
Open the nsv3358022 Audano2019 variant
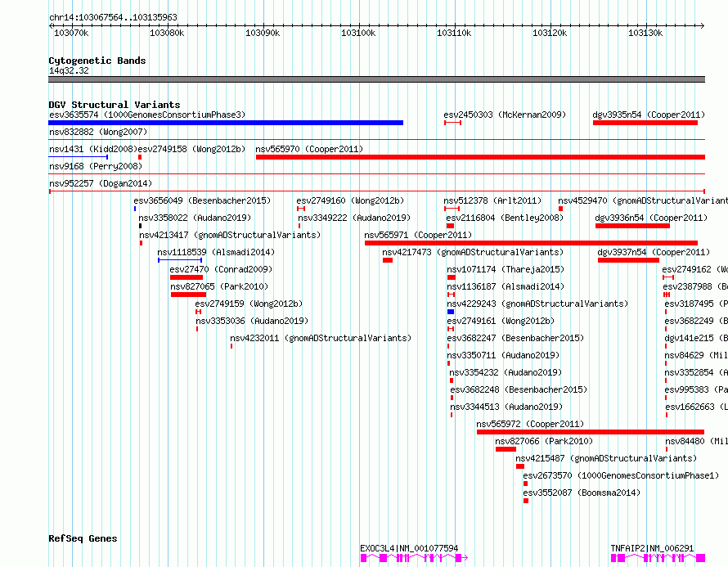coord(195,218)
